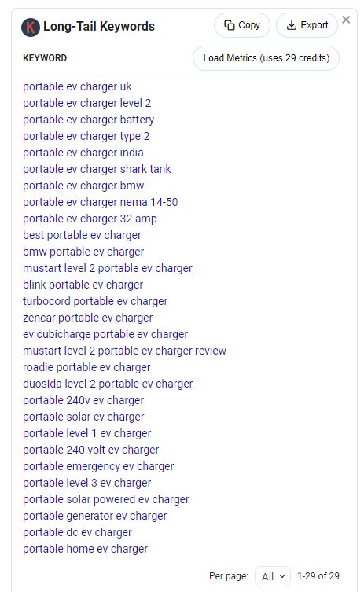Click 'mustart level 2 portable ev charger review'
This screenshot has height=592, width=364.
coord(124,351)
